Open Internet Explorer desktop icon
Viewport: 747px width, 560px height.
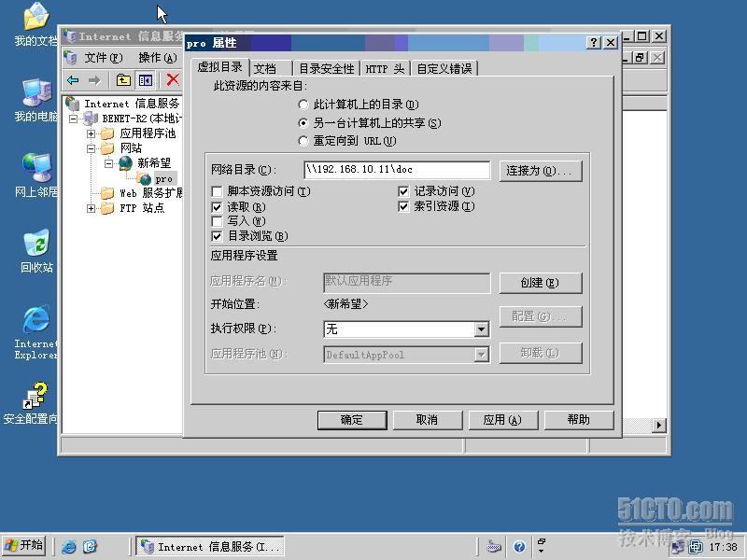click(35, 332)
